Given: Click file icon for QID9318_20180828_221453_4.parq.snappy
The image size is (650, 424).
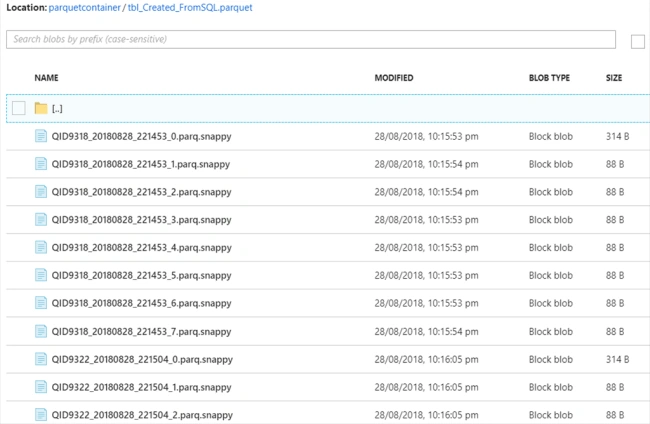Looking at the screenshot, I should click(x=41, y=247).
